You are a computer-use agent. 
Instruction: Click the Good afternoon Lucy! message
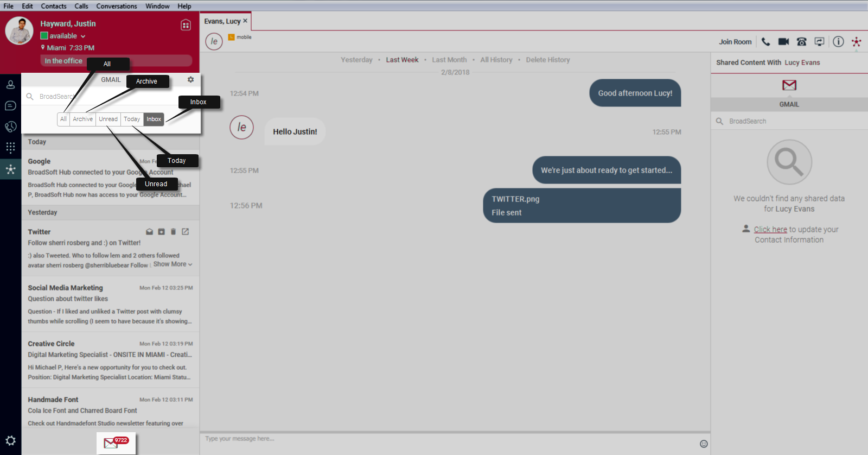pos(635,93)
